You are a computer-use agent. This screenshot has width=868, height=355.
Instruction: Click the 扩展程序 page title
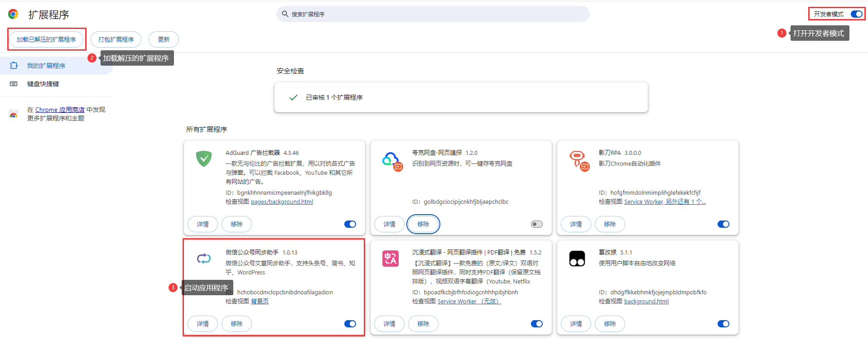coord(48,14)
